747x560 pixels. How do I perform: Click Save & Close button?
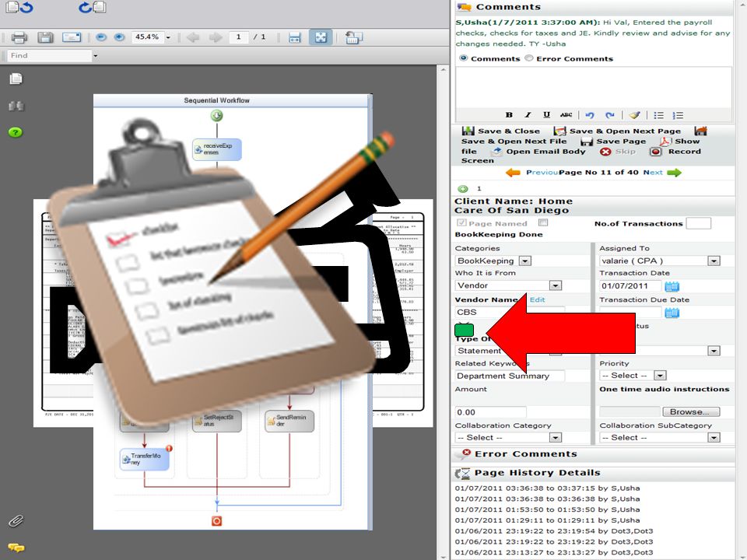[500, 131]
